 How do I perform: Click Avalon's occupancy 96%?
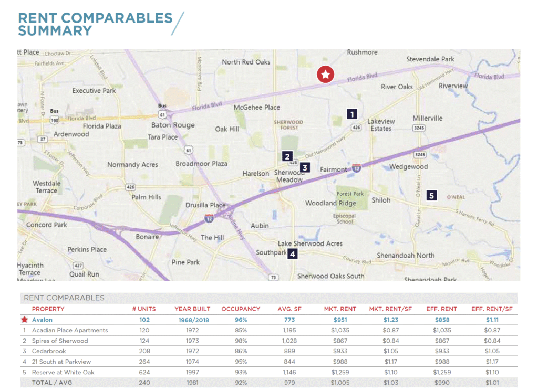pyautogui.click(x=241, y=320)
